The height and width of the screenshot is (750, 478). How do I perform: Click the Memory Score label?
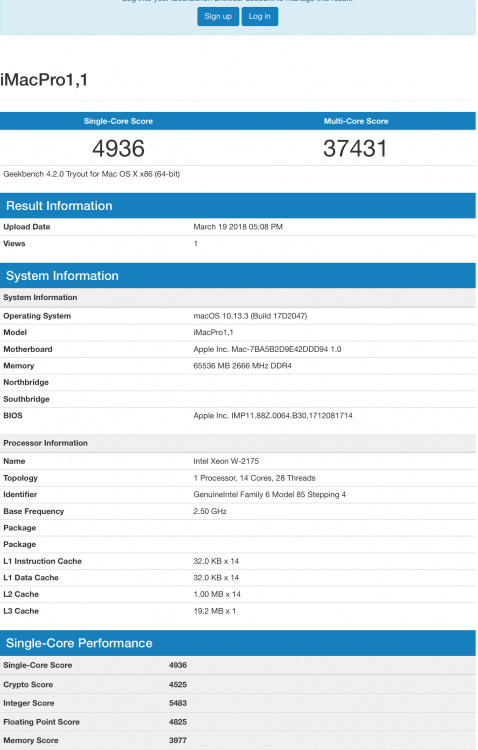point(31,740)
